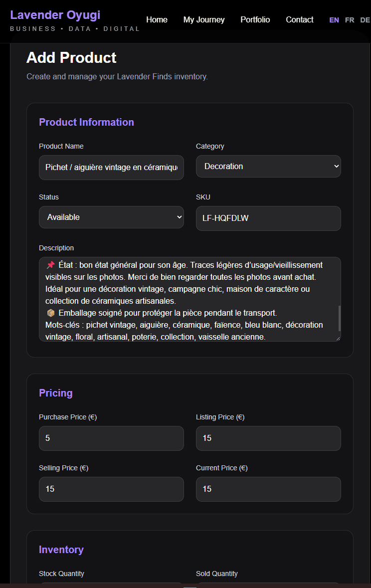Switch site language to EN

pyautogui.click(x=334, y=20)
